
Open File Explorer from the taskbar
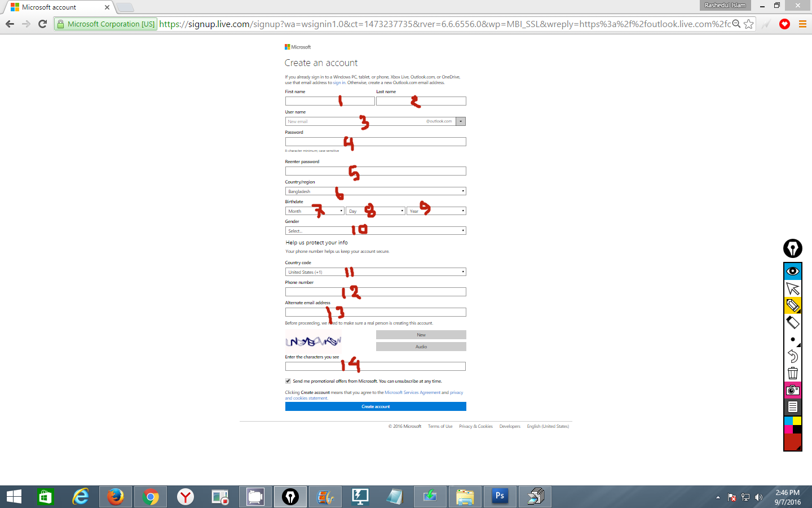point(465,497)
